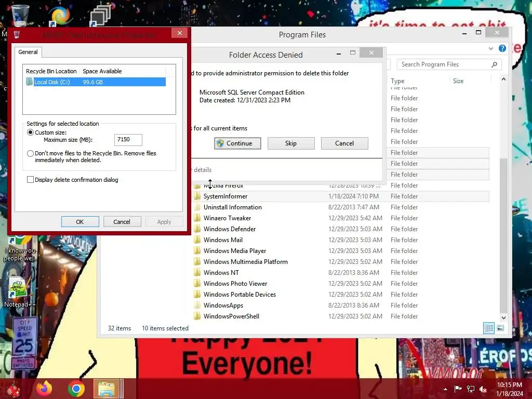Click the 1/18/2024 7:10 PM date cell
This screenshot has height=399, width=532.
pyautogui.click(x=353, y=196)
